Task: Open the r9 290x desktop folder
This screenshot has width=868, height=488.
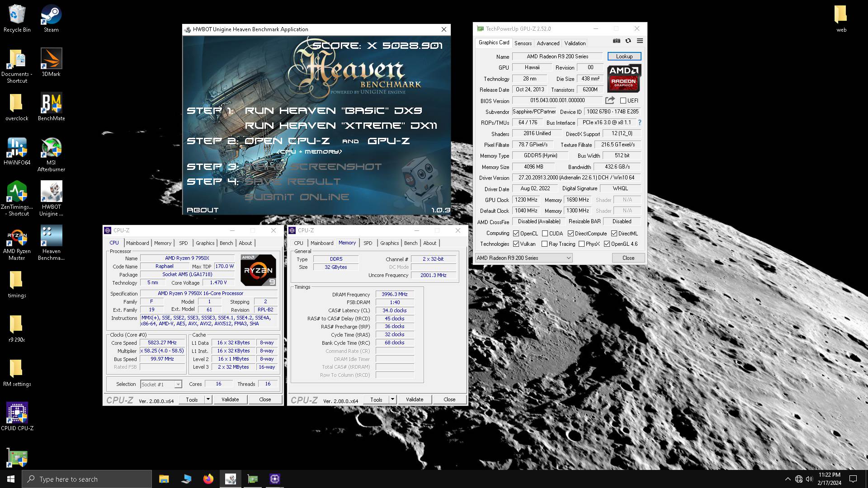Action: pos(17,328)
